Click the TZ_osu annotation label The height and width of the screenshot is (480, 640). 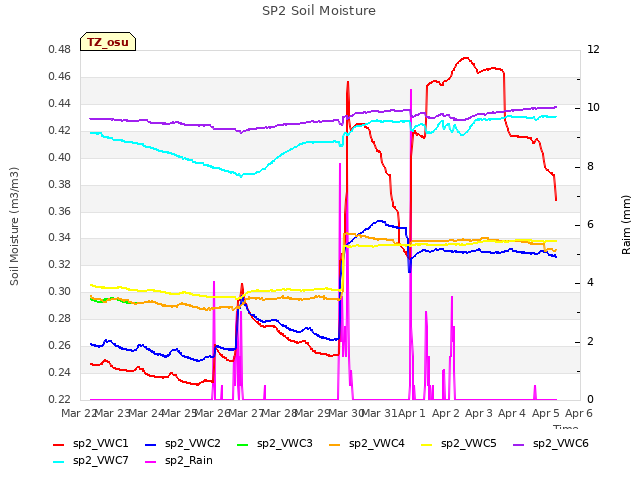[x=108, y=42]
